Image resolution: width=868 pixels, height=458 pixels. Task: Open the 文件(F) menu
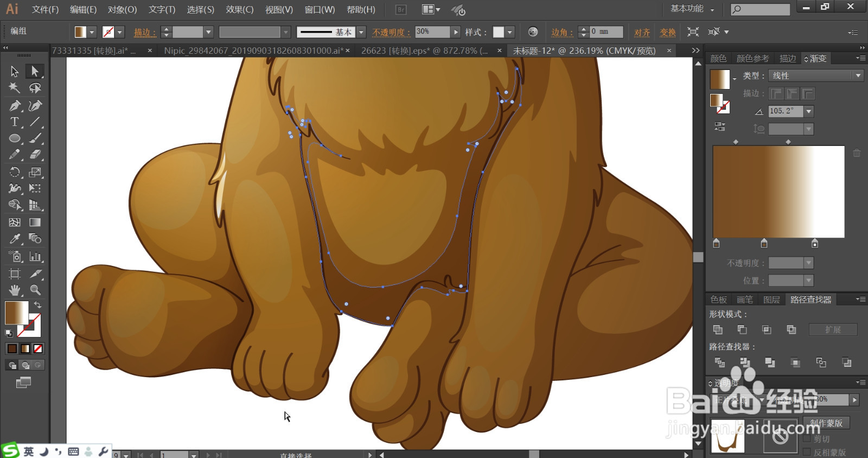coord(45,9)
